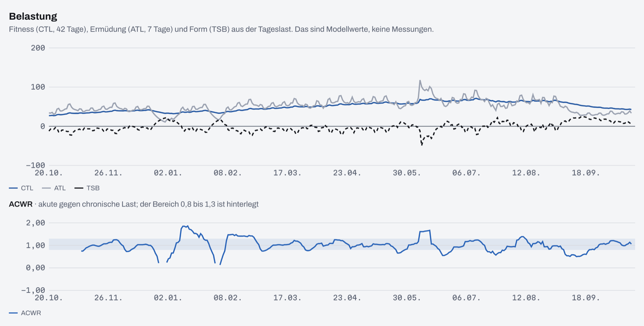Click the -100 y-axis label
This screenshot has height=326, width=644.
(x=35, y=165)
